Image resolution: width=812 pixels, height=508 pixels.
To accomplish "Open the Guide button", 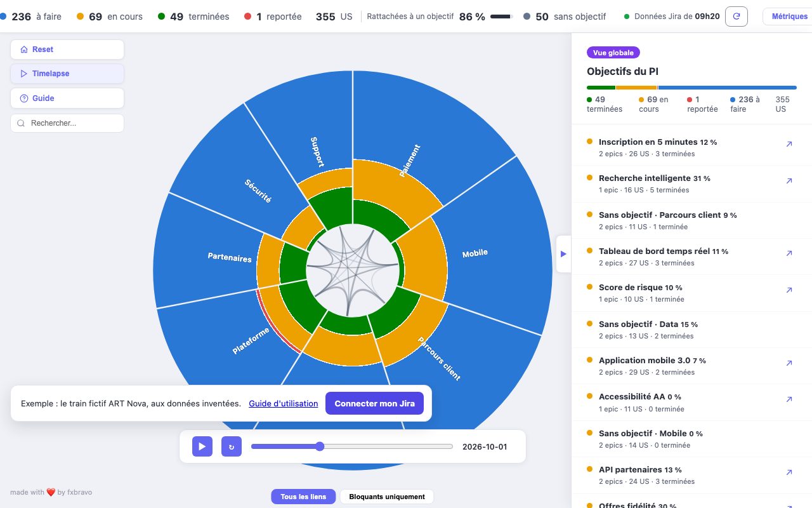I will pyautogui.click(x=67, y=98).
